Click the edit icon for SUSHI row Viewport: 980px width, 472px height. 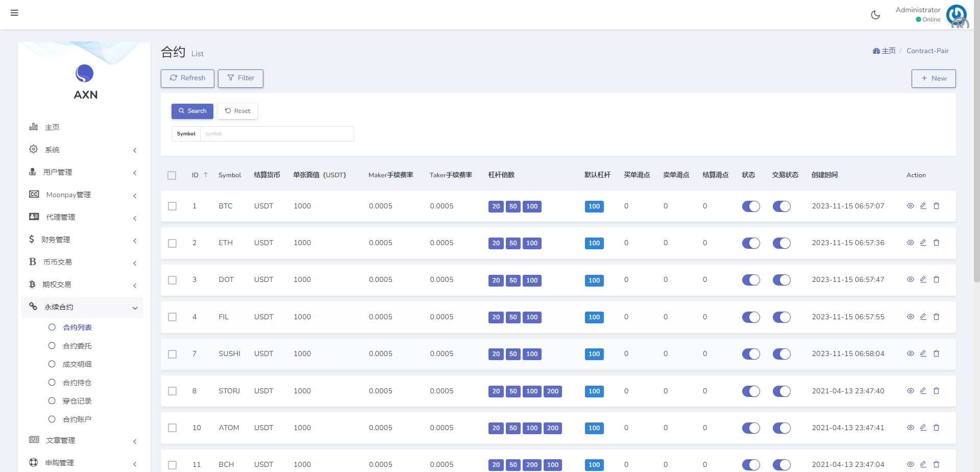[923, 353]
